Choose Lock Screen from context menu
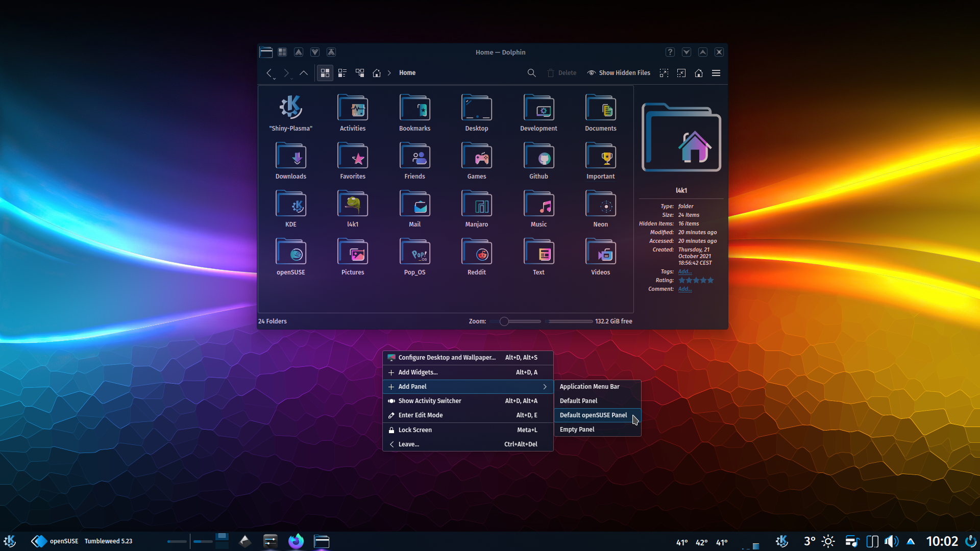980x551 pixels. [468, 430]
